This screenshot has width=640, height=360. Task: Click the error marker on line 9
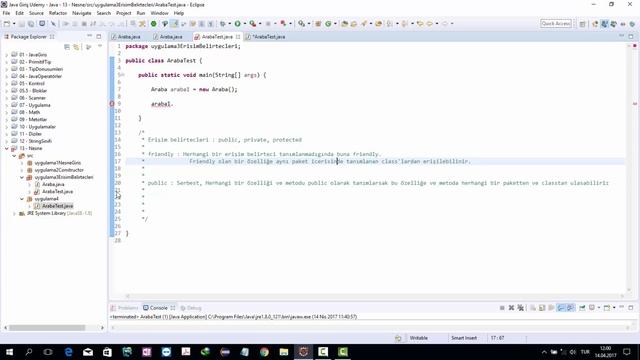[112, 104]
